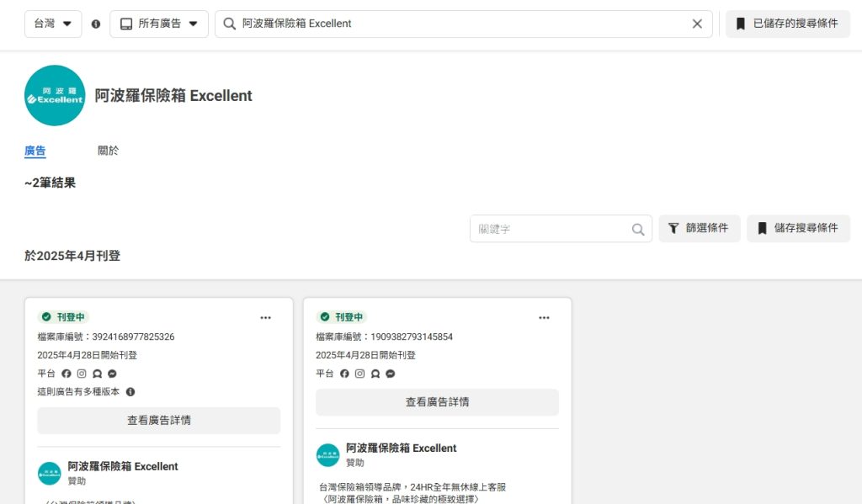Click Audience Network icon on ad 1909382793145854
Viewport: 862px width, 504px height.
click(375, 374)
